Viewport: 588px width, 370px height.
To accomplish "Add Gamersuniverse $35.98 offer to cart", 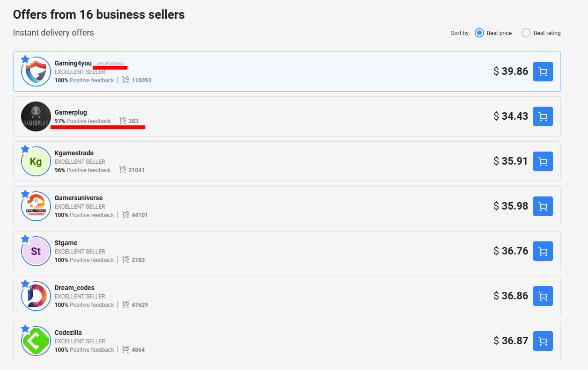I will coord(543,206).
